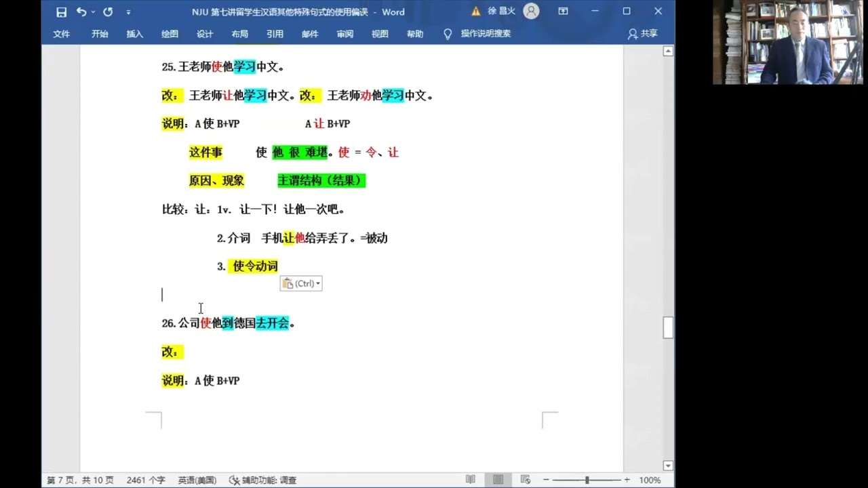The height and width of the screenshot is (488, 868).
Task: Switch to the 审阅 ribbon tab
Action: (345, 34)
